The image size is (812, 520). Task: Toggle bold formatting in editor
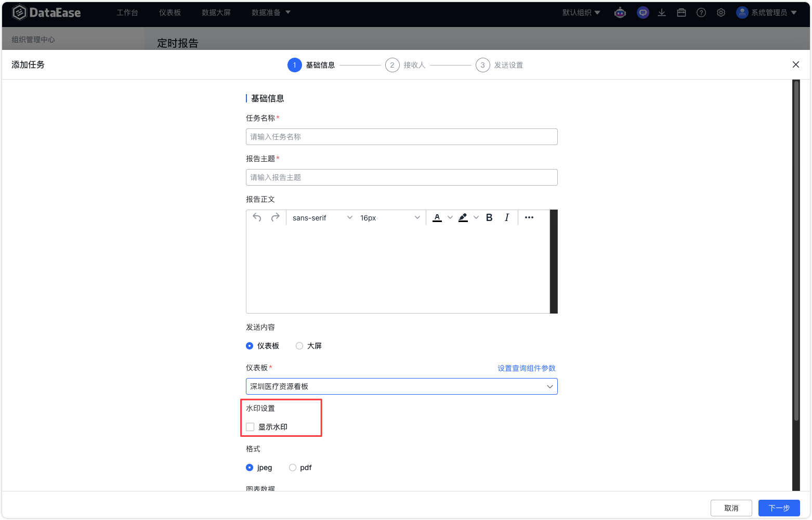pos(489,217)
